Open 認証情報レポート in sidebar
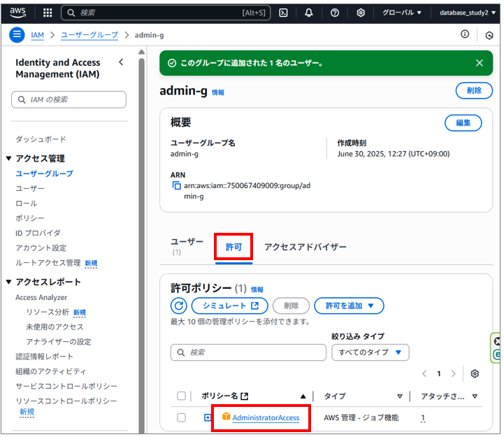 coord(44,357)
